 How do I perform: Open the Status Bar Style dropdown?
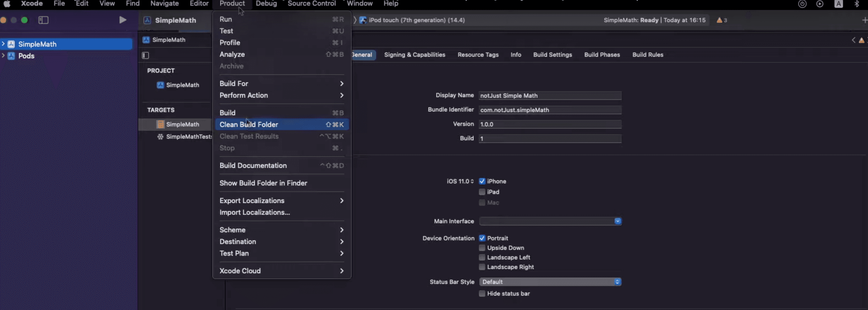point(550,282)
